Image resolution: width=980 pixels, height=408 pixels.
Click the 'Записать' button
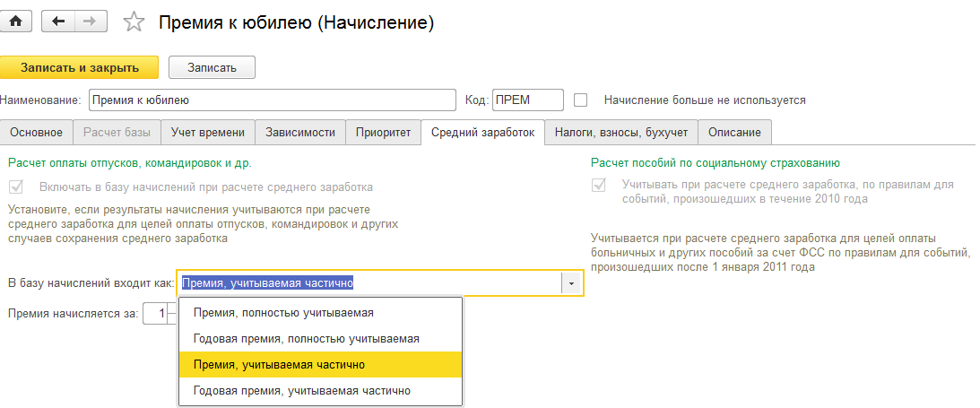212,67
